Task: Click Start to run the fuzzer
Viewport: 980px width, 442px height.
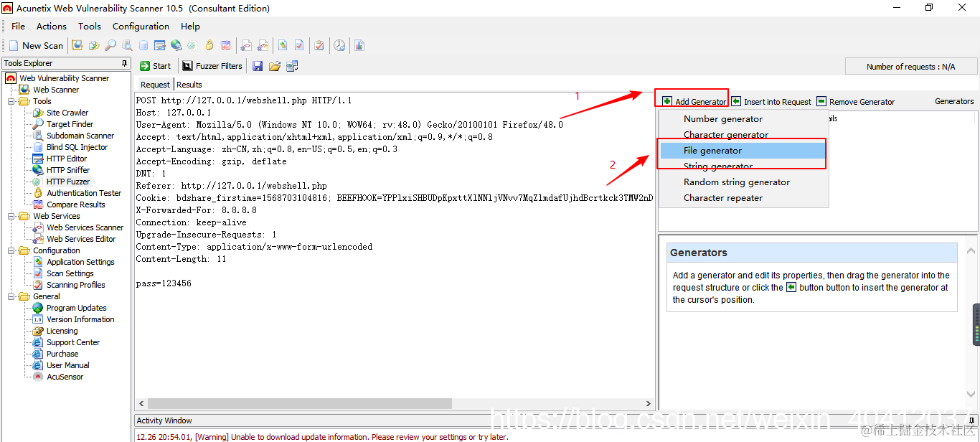Action: (x=155, y=66)
